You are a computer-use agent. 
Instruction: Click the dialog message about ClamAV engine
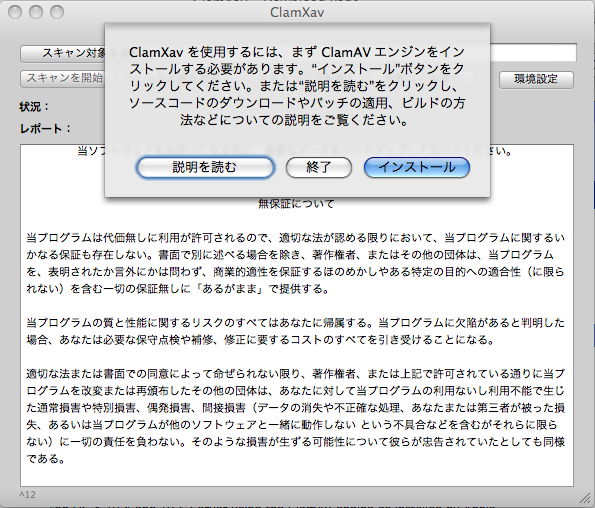[x=297, y=86]
